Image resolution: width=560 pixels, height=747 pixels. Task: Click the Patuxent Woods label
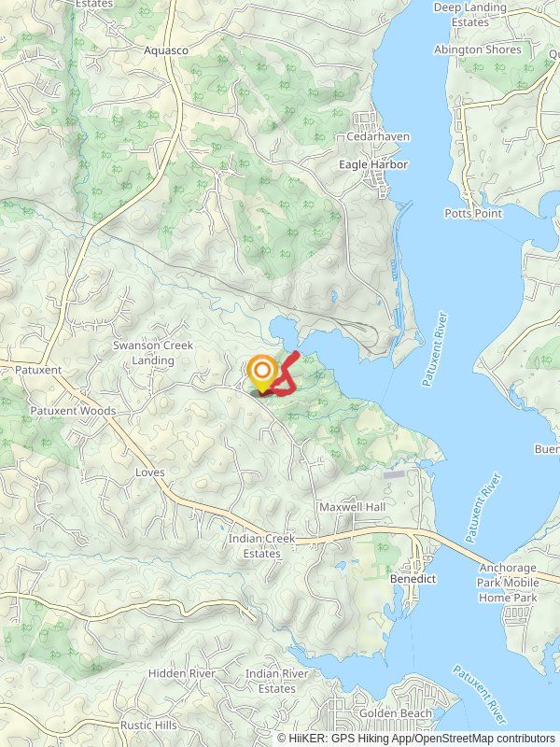pos(73,411)
